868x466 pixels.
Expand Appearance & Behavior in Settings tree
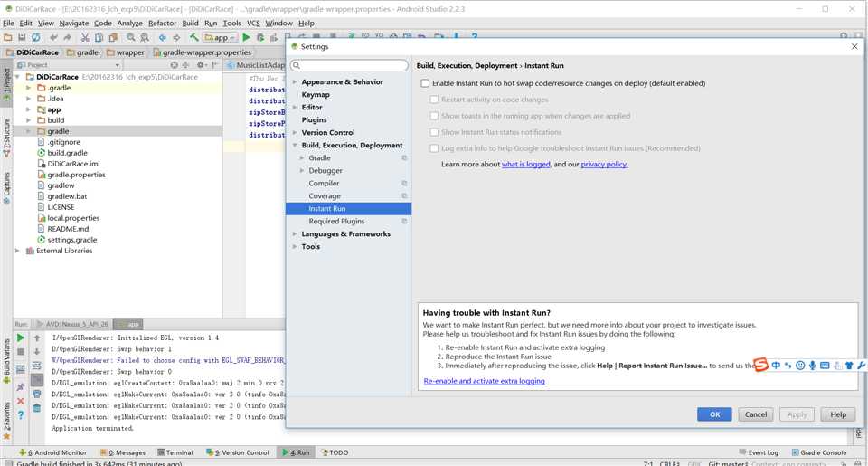click(x=295, y=82)
